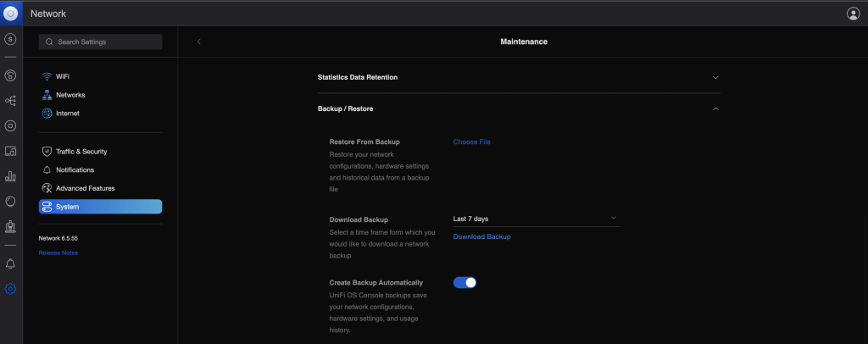Open Advanced Features settings
The width and height of the screenshot is (868, 344).
click(x=85, y=188)
